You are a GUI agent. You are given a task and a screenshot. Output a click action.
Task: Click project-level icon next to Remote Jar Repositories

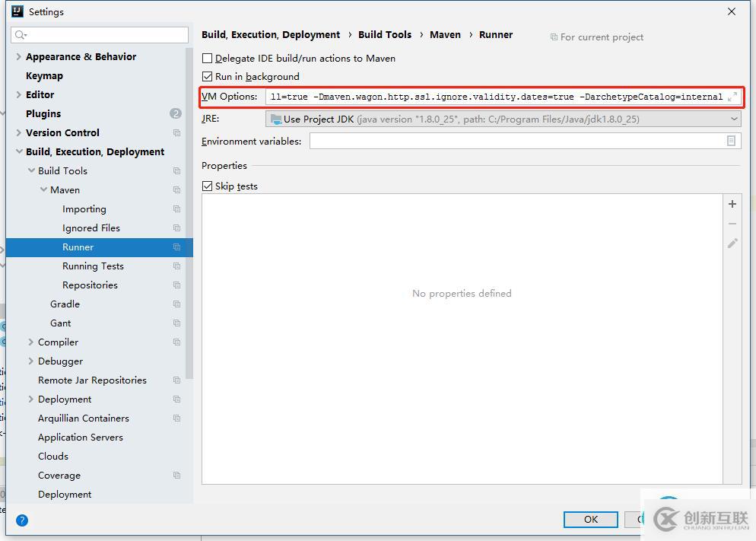(177, 380)
